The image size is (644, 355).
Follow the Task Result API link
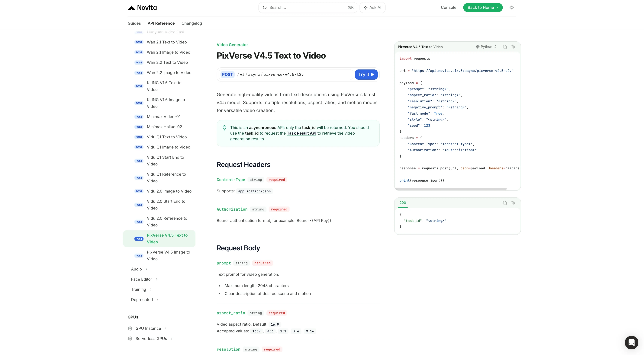point(301,133)
